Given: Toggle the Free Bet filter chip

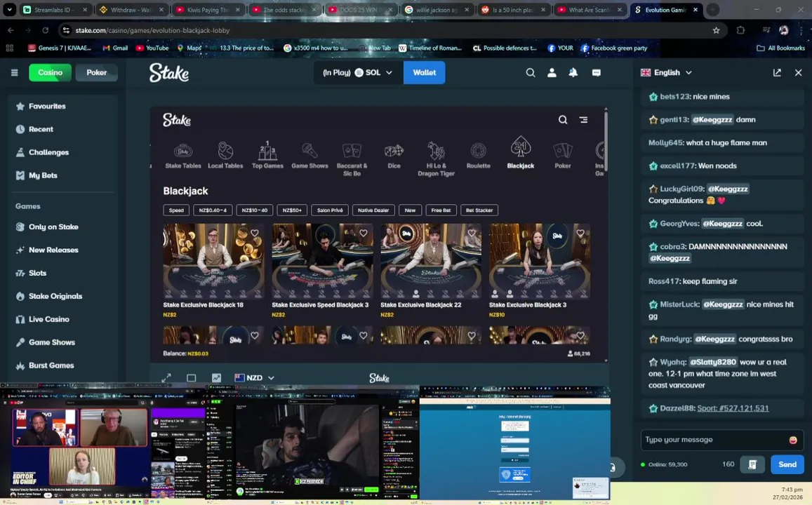Looking at the screenshot, I should [441, 210].
